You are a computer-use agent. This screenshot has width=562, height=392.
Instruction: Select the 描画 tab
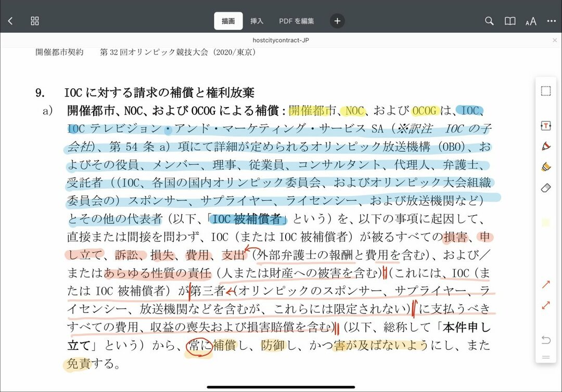coord(228,21)
